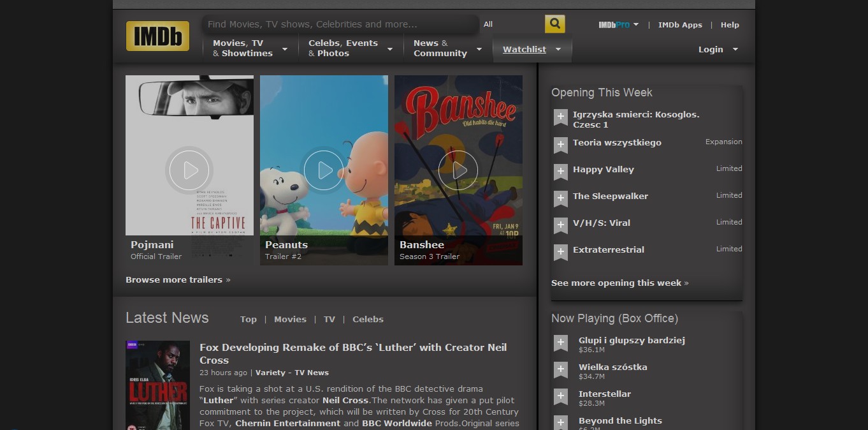Open the V/H/S: Viral title

point(602,223)
